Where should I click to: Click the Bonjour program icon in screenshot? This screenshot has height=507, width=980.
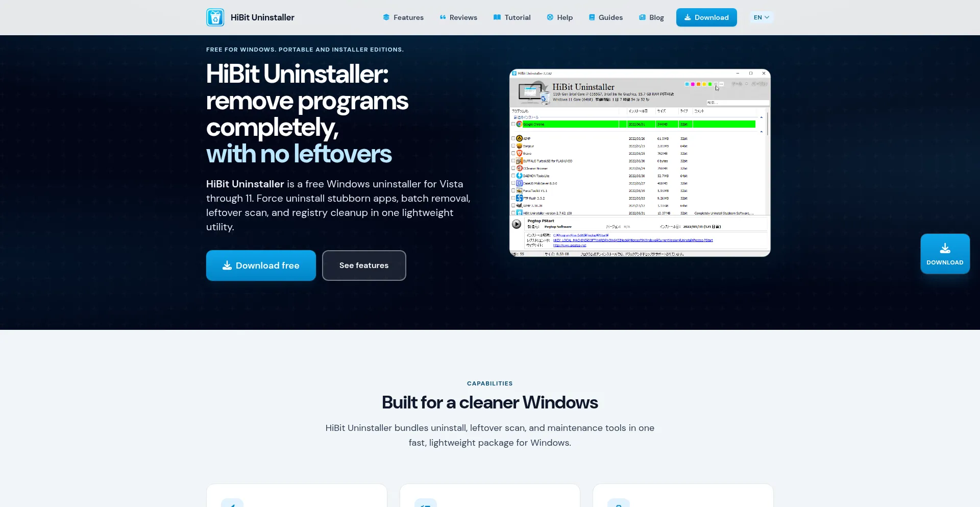point(519,146)
